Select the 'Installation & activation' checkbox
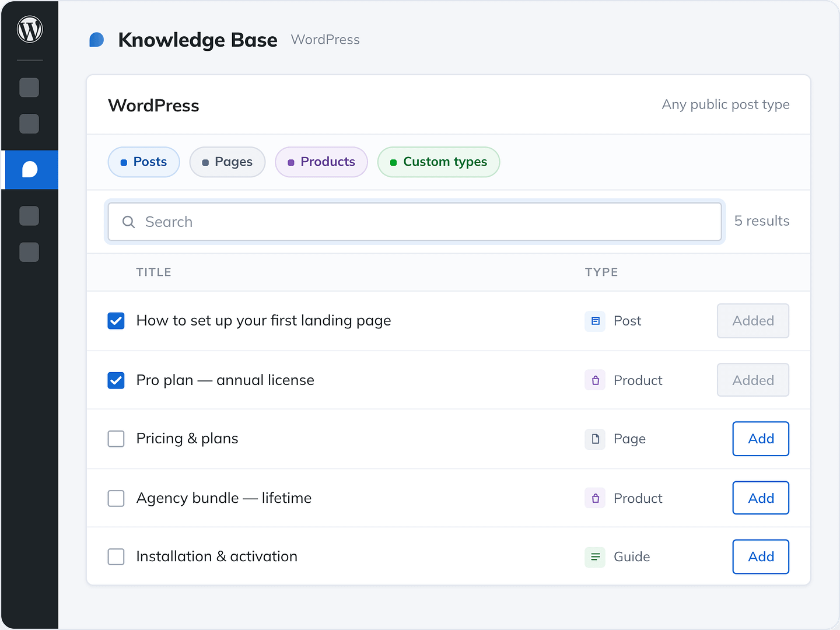The width and height of the screenshot is (840, 630). tap(116, 556)
